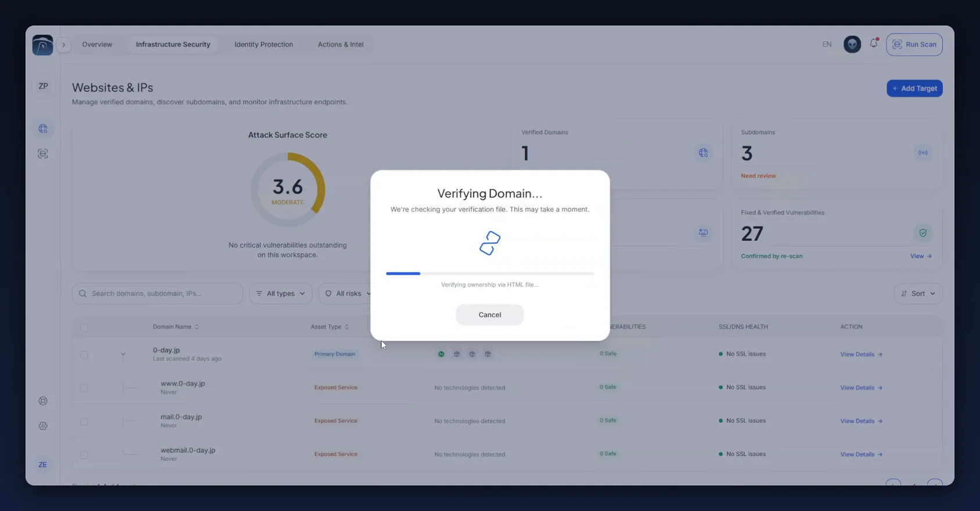Sort by Asset Type column

click(x=330, y=327)
